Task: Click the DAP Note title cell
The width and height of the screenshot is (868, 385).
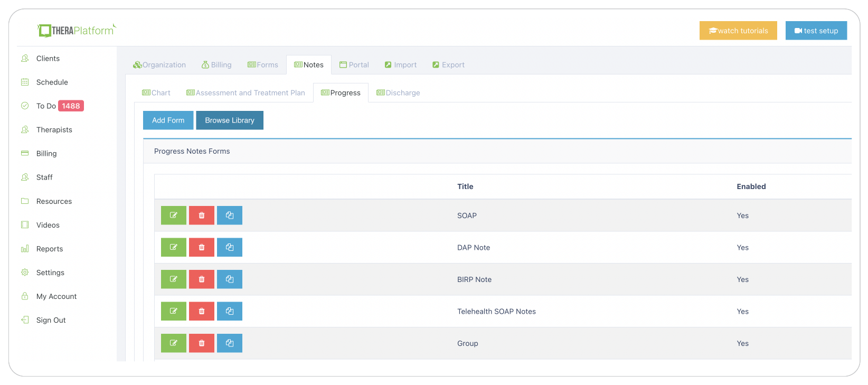Action: pyautogui.click(x=474, y=248)
